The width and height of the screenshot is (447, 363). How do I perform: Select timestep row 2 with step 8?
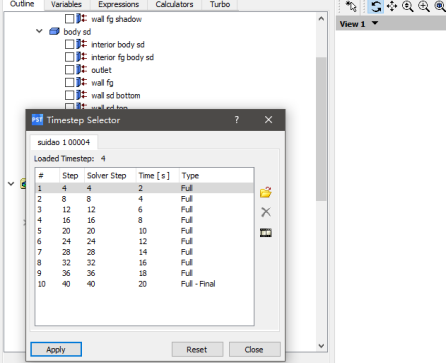pos(144,199)
